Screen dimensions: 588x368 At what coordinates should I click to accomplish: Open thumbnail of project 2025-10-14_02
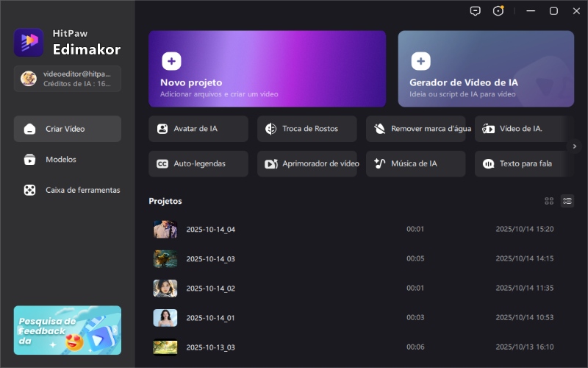165,289
